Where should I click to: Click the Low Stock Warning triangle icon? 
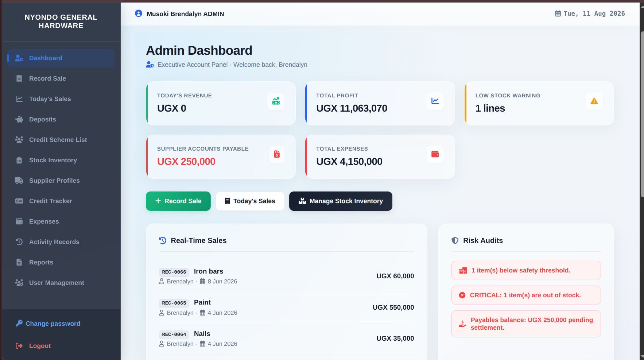click(x=594, y=101)
